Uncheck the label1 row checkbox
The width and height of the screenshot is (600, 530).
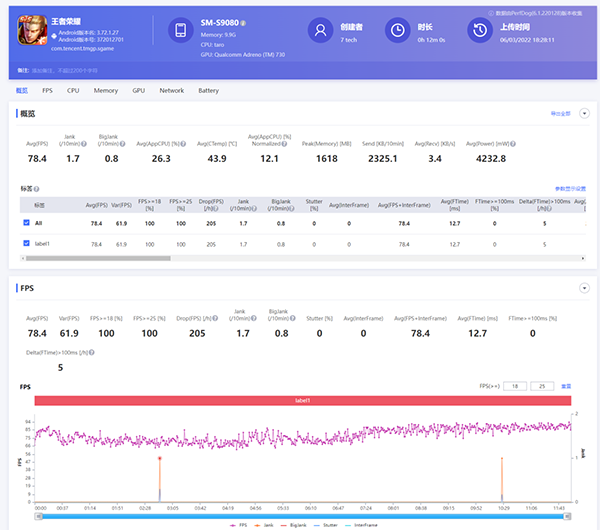[x=26, y=243]
